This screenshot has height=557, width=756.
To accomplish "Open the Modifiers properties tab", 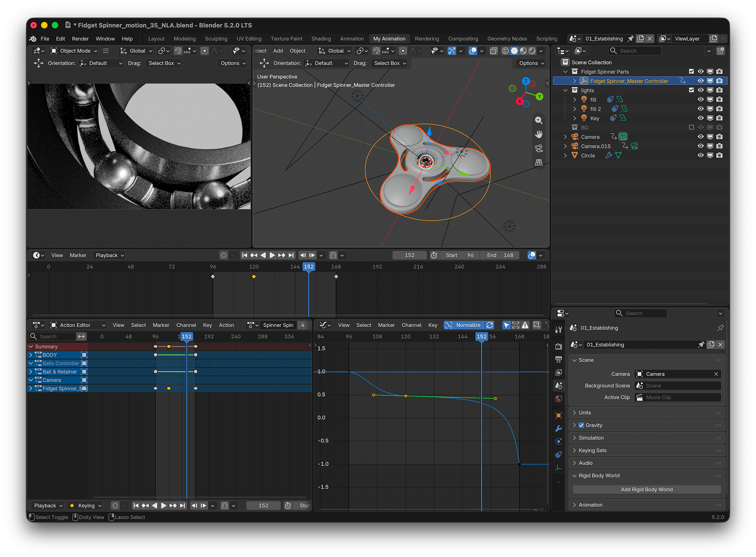I will pos(558,428).
